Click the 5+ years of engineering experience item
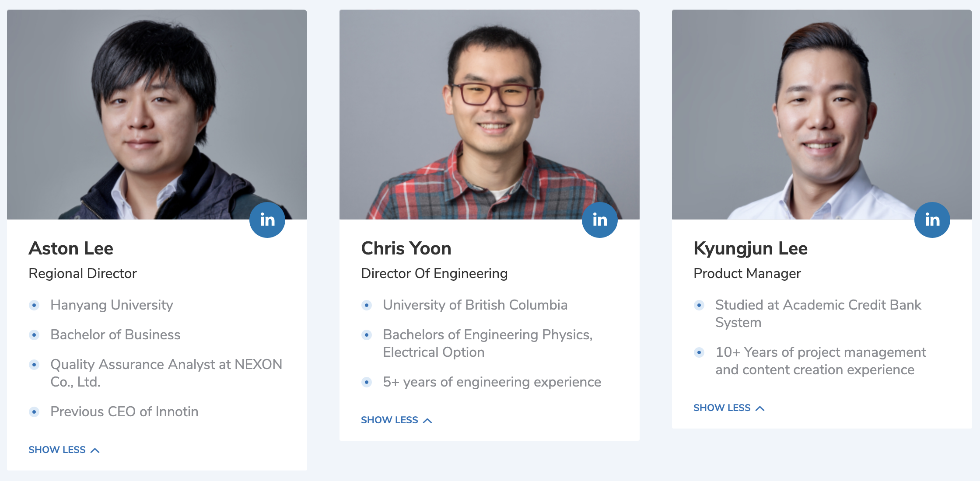Viewport: 980px width, 481px height. point(492,382)
